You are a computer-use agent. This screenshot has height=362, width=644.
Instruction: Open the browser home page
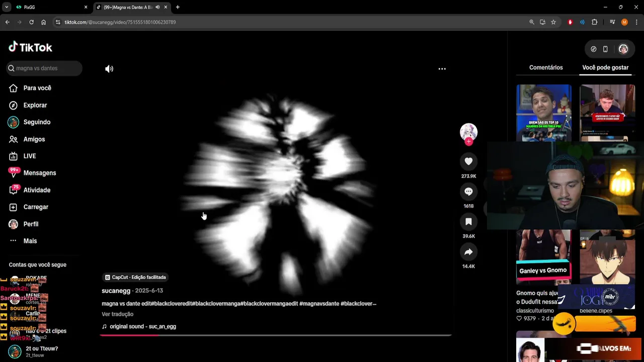[44, 22]
